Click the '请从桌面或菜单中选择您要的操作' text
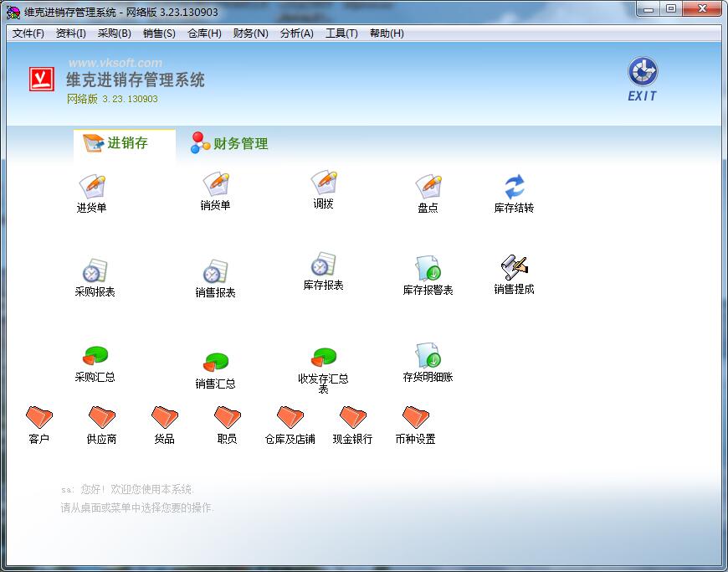This screenshot has width=728, height=572. (x=137, y=508)
